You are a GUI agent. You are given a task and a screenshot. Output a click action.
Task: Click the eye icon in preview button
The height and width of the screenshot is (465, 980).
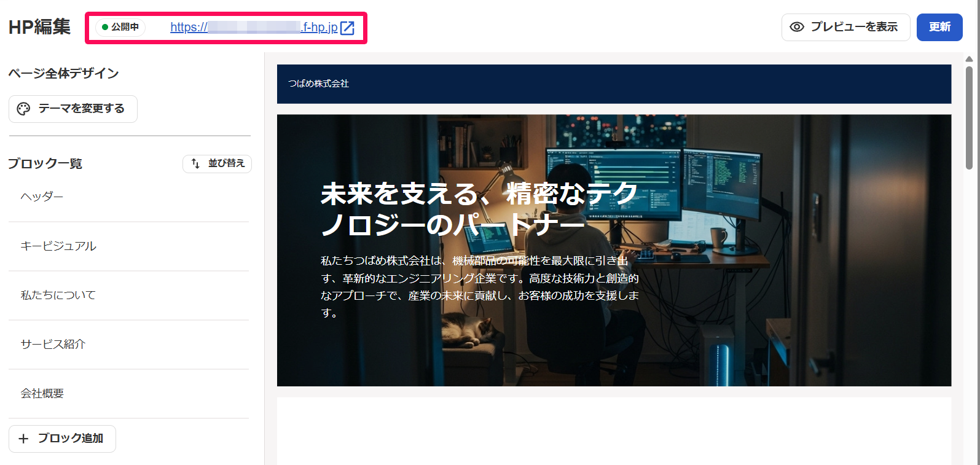[x=797, y=27]
